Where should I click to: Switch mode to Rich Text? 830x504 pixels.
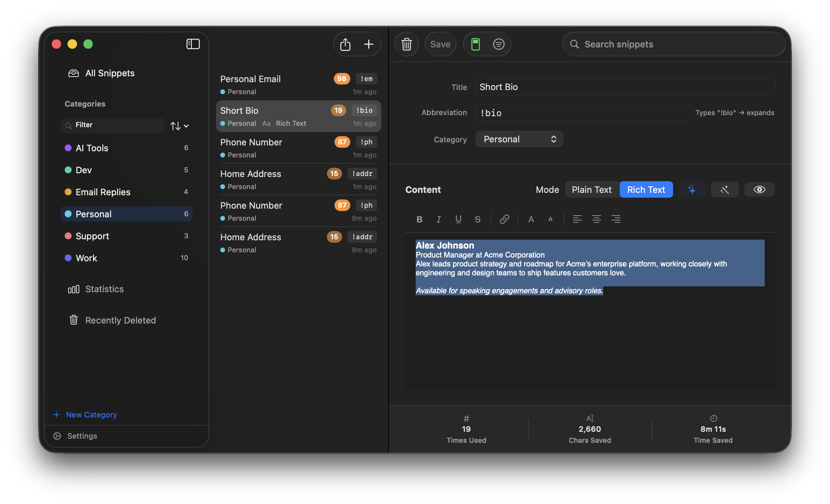click(646, 189)
